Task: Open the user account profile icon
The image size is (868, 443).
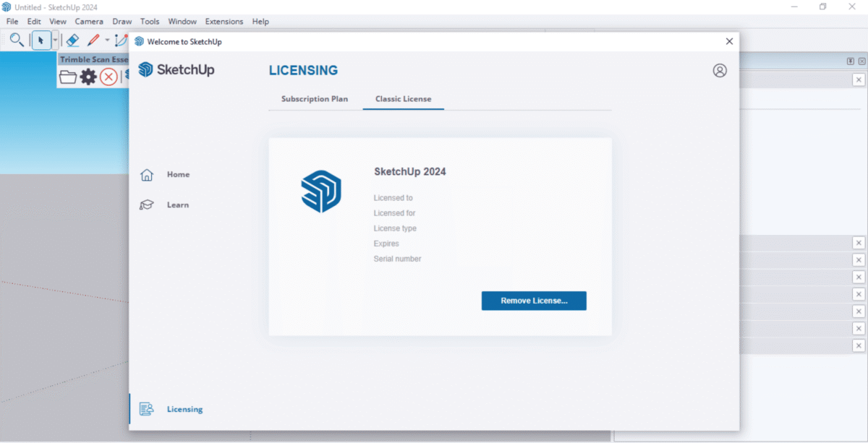Action: point(719,70)
